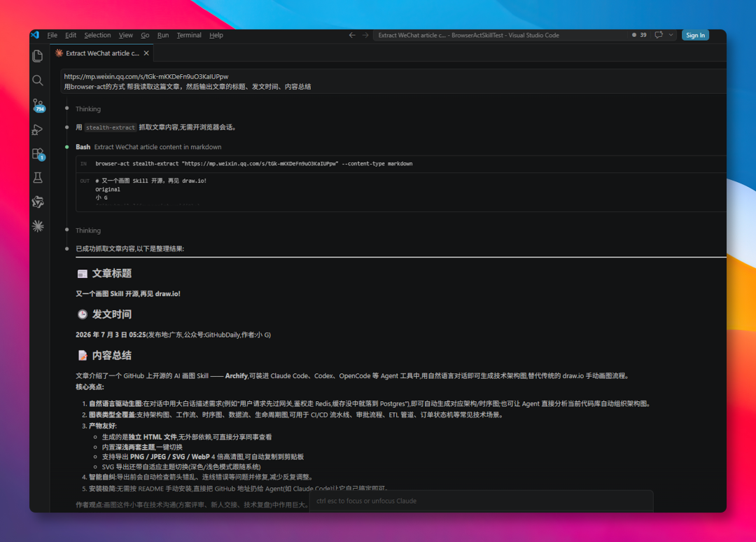Click the clock emoji beside 发文时间

(83, 314)
